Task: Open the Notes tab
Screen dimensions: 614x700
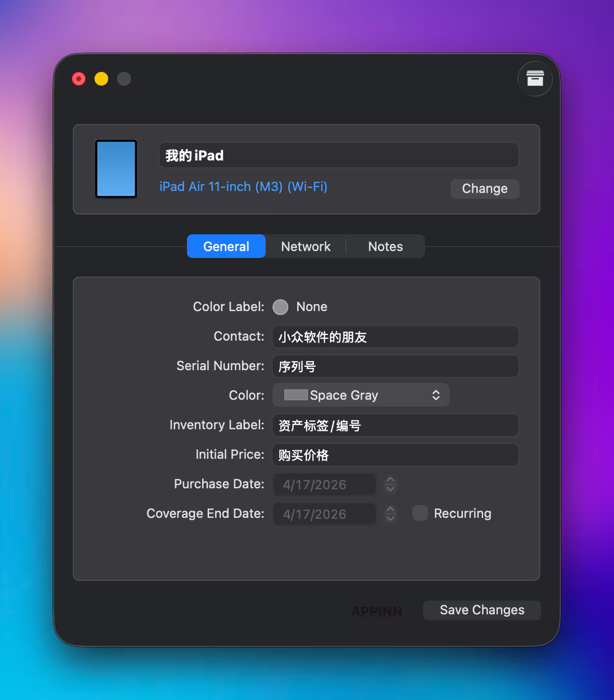Action: [385, 246]
